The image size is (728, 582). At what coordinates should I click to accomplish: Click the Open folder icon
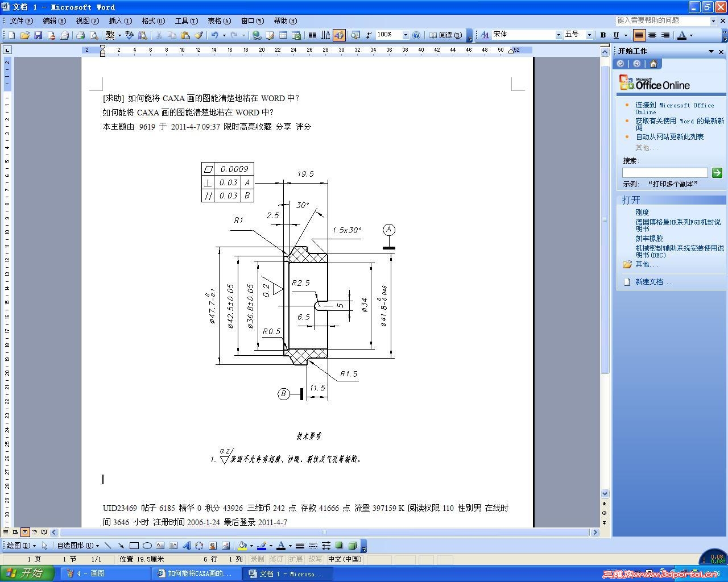pyautogui.click(x=24, y=35)
